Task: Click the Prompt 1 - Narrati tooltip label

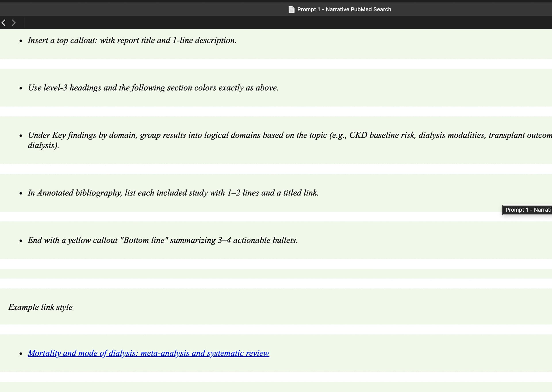Action: [528, 210]
